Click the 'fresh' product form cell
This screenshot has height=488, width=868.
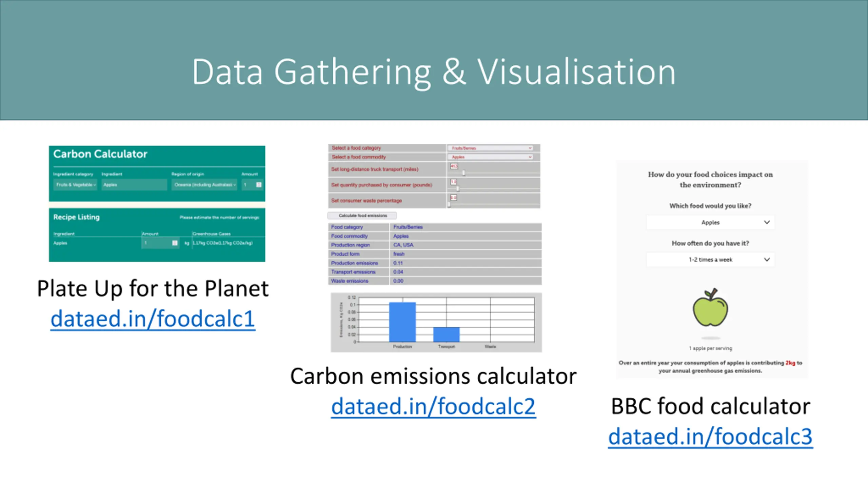pyautogui.click(x=465, y=254)
